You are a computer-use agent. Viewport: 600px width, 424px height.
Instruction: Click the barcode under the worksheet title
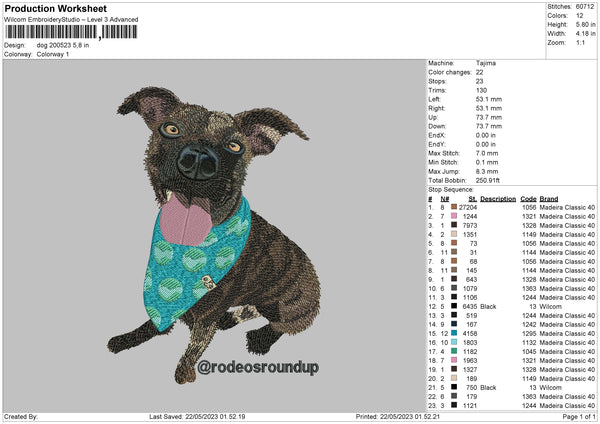(x=71, y=32)
